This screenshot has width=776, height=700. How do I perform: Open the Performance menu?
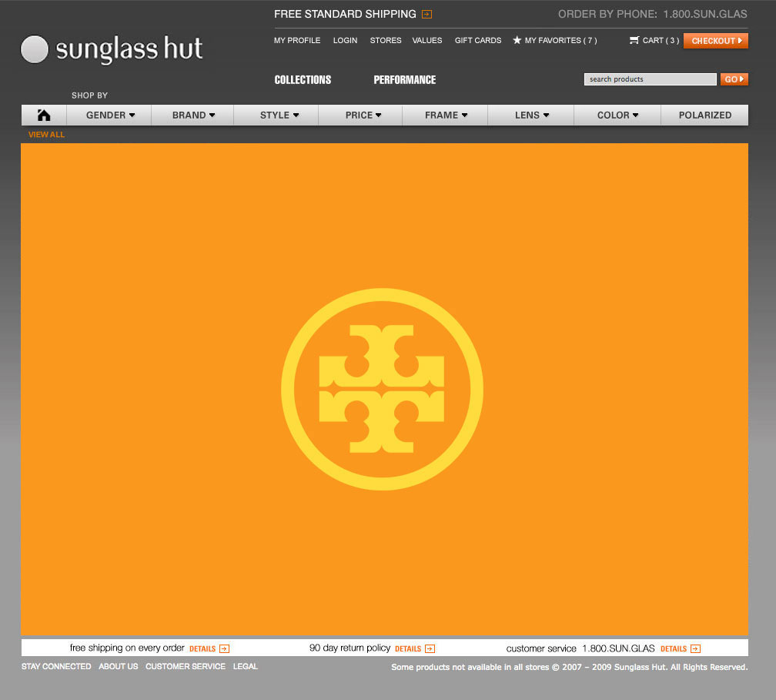[404, 80]
